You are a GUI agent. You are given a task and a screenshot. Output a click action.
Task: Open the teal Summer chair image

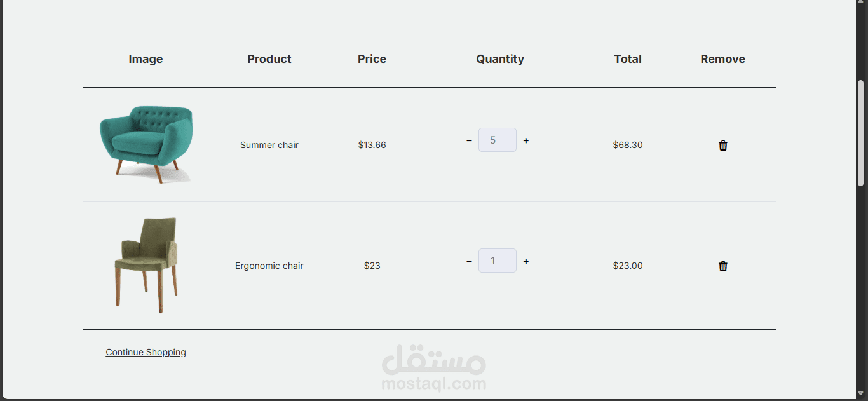(x=146, y=144)
